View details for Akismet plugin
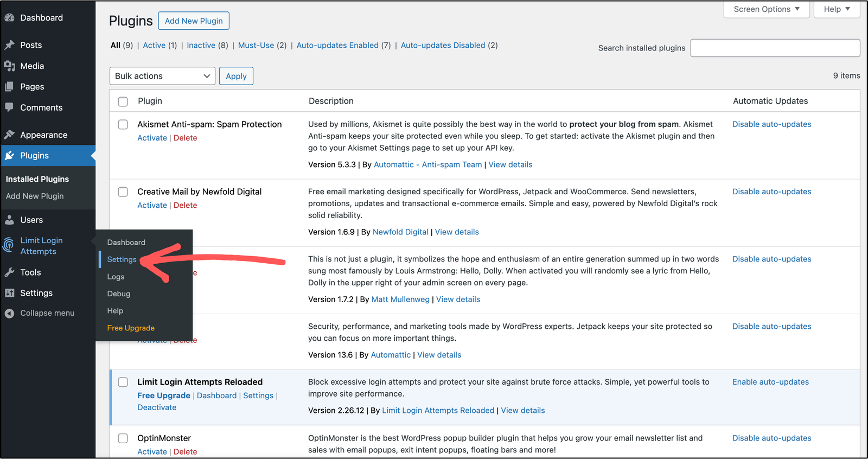Screen dimensions: 868x459 coord(510,164)
